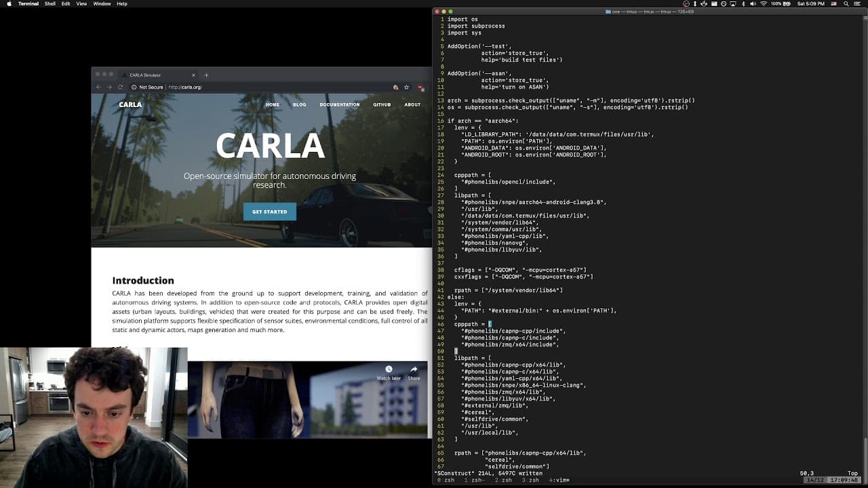This screenshot has width=868, height=488.
Task: Open the Window menu
Action: [x=102, y=3]
